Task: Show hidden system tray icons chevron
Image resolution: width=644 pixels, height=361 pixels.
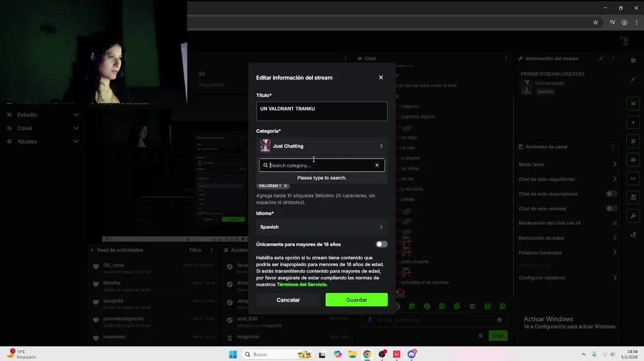Action: click(583, 354)
